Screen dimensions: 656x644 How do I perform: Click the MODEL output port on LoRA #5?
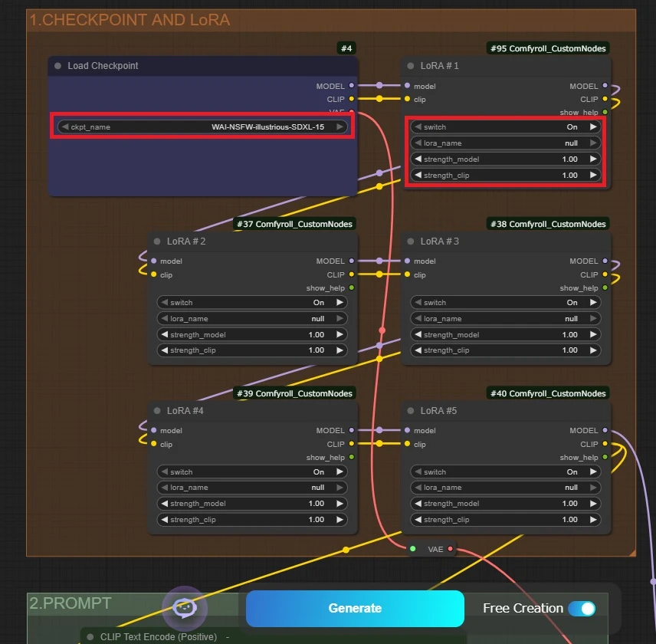(605, 431)
